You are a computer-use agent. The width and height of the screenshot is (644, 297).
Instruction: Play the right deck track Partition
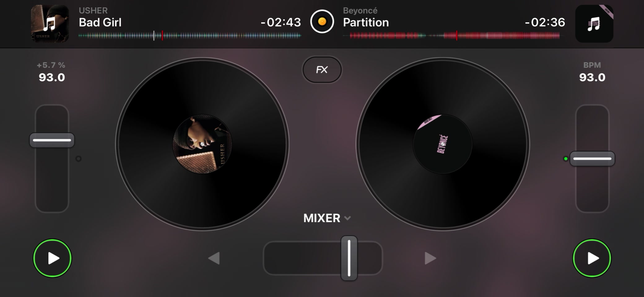592,258
